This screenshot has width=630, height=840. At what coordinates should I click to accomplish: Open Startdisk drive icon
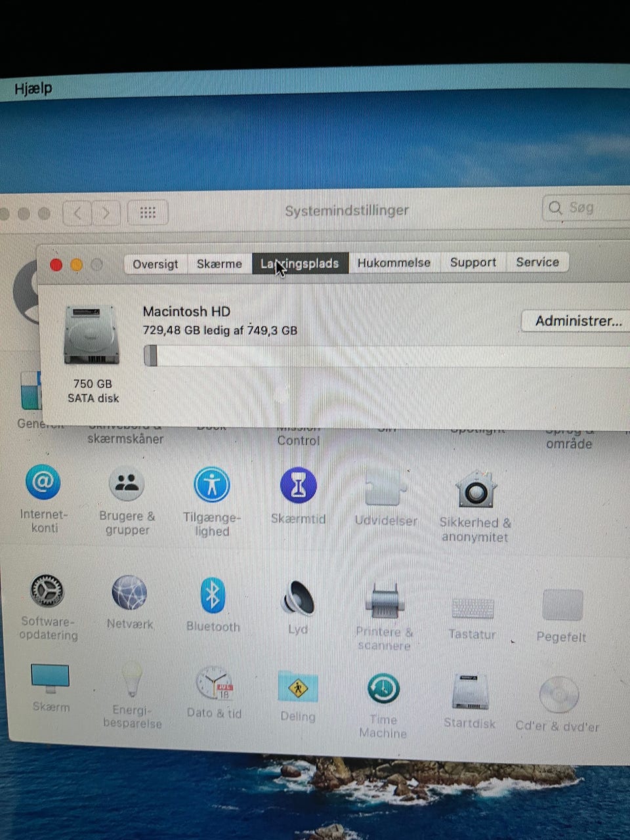470,692
